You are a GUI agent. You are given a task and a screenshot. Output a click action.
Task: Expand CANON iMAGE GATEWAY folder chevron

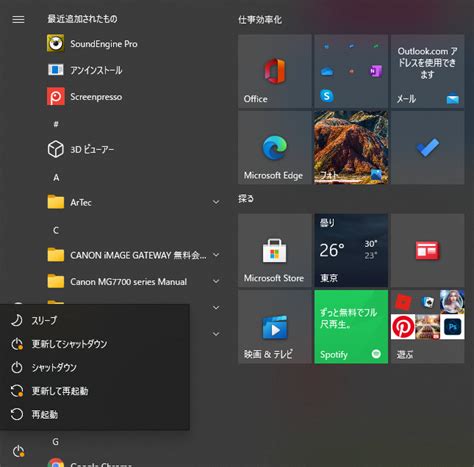[x=216, y=255]
